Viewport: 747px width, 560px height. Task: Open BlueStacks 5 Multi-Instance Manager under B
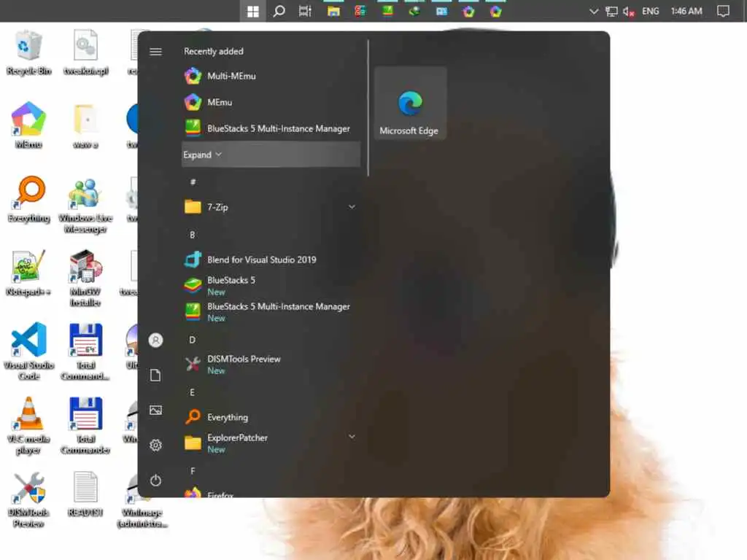tap(271, 312)
